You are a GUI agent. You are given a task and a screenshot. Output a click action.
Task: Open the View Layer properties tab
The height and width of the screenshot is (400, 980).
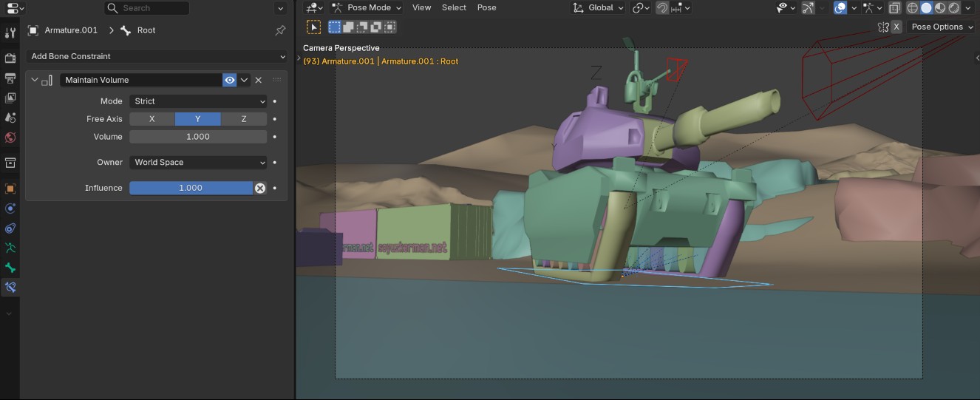pyautogui.click(x=10, y=98)
